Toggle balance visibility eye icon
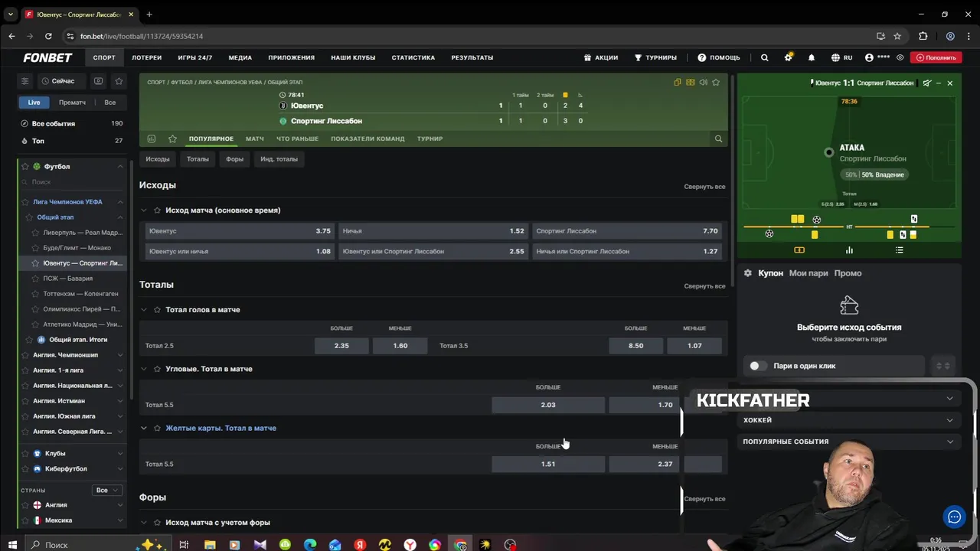The height and width of the screenshot is (551, 980). coord(900,57)
